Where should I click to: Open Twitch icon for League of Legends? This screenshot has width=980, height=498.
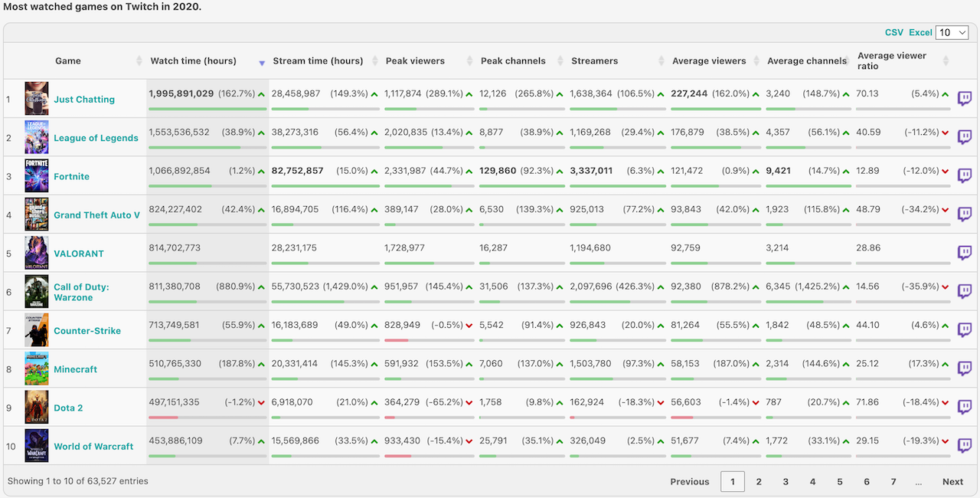965,137
